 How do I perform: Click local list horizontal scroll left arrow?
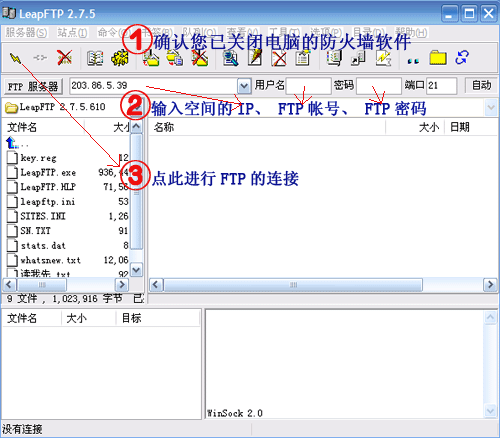9,285
